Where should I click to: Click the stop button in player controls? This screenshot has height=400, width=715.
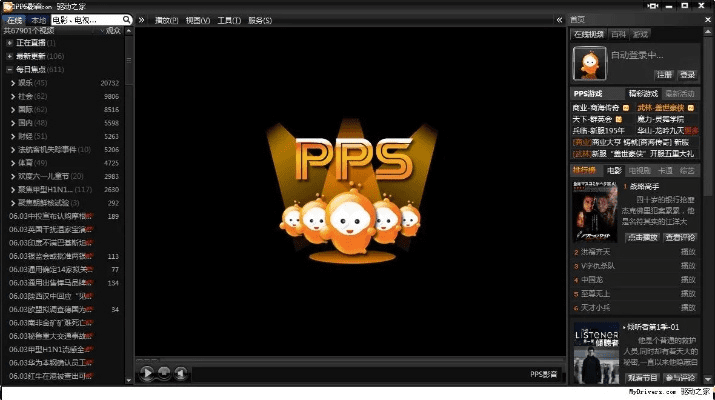(x=164, y=373)
